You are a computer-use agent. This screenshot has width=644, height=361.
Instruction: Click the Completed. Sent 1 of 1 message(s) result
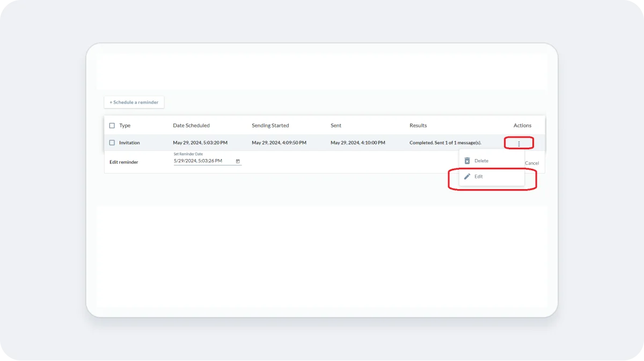coord(445,143)
